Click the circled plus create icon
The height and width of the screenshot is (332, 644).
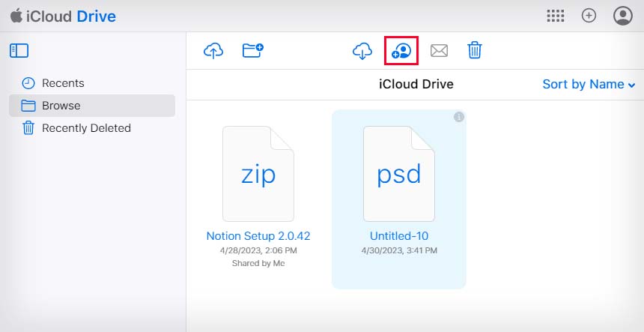point(589,16)
